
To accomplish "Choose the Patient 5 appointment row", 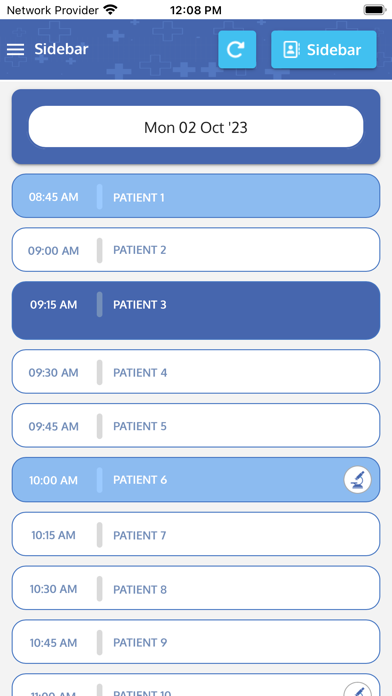I will click(x=196, y=425).
